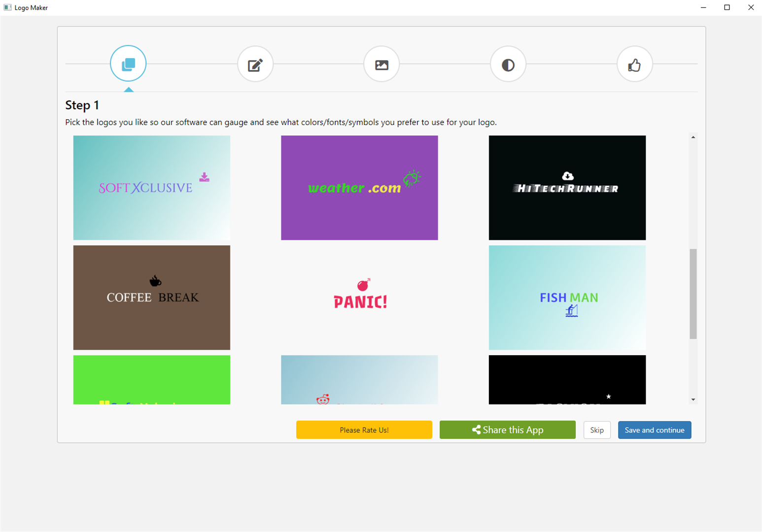Click Save and continue
Viewport: 762px width, 532px height.
click(655, 430)
